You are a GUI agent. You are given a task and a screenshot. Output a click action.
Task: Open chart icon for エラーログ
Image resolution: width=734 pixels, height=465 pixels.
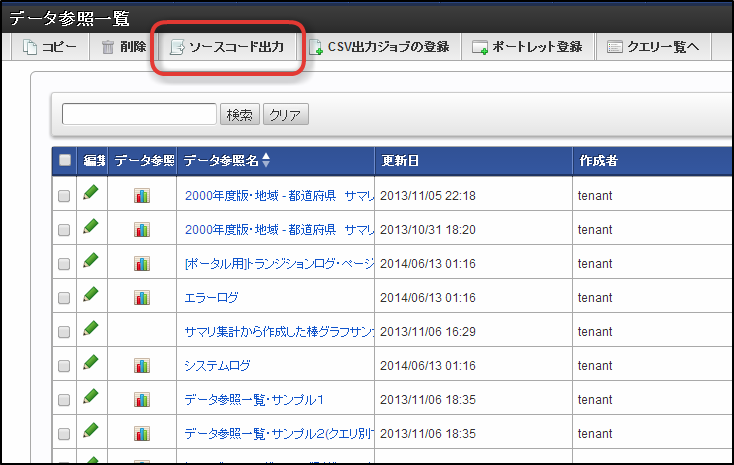coord(142,297)
